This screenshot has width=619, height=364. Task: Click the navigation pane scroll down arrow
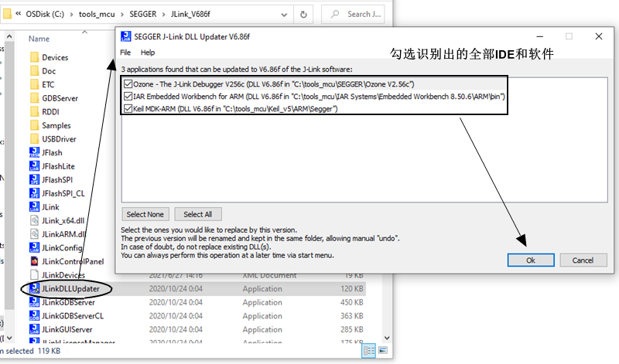[9, 338]
